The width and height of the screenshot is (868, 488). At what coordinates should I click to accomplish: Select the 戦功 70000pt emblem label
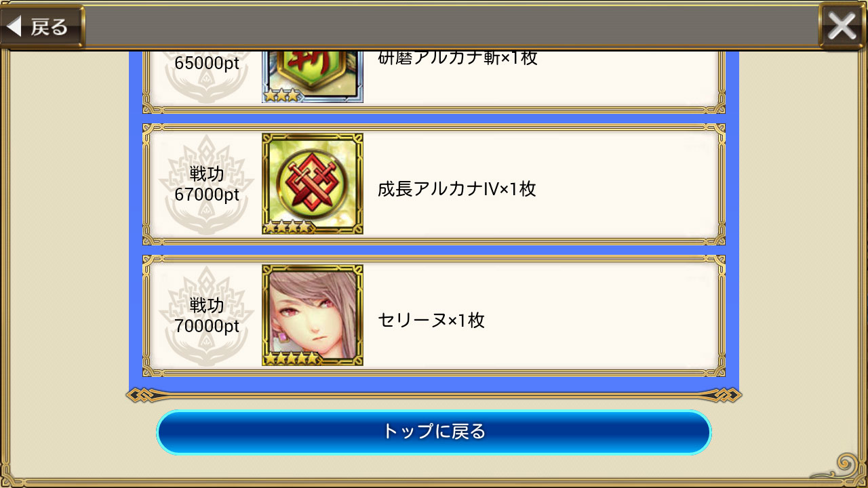point(206,316)
